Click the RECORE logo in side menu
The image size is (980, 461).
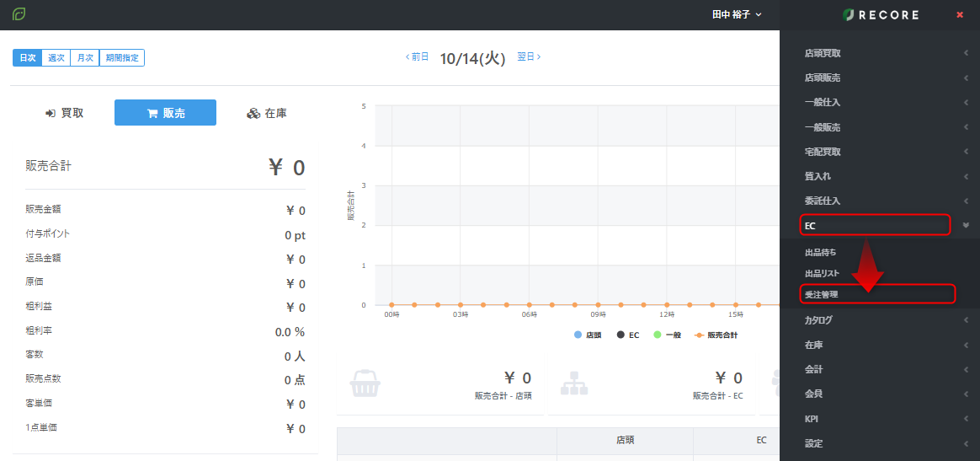[880, 15]
